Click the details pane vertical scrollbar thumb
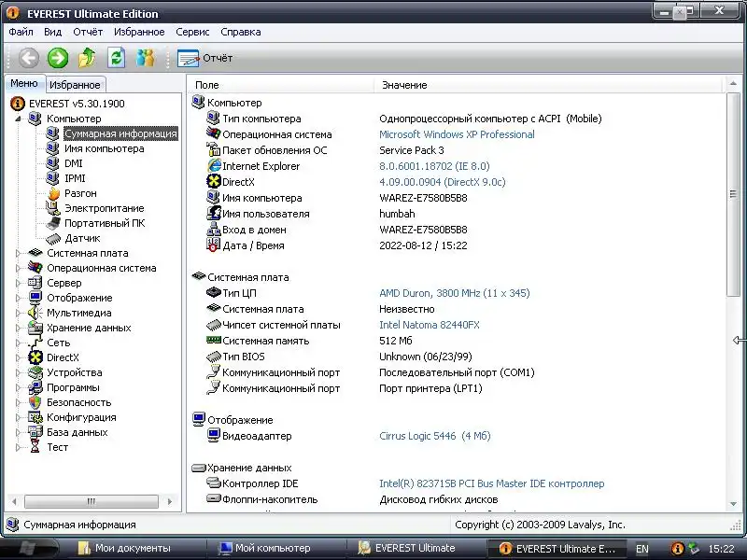Image resolution: width=747 pixels, height=560 pixels. 733,194
